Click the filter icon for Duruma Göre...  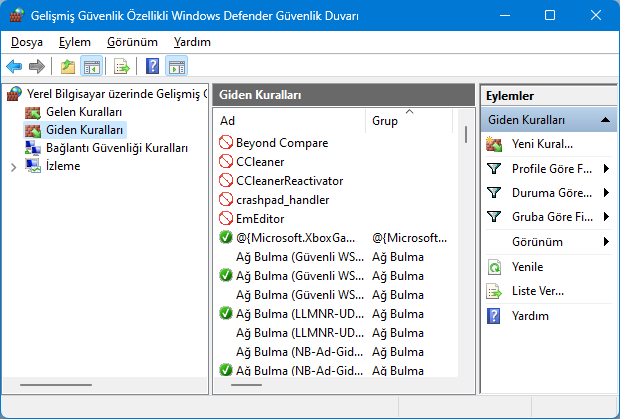(494, 193)
